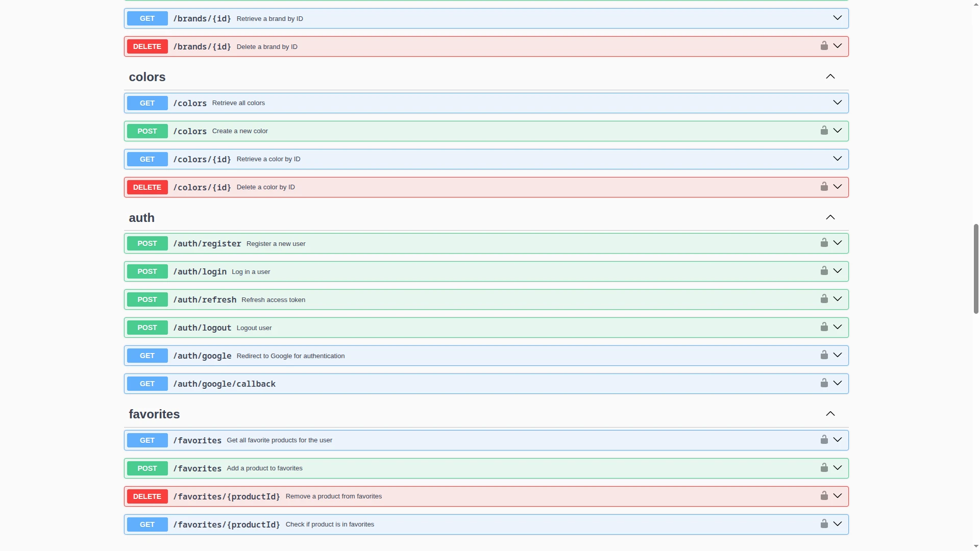Click 'Retrieve all colors' description

tap(238, 103)
